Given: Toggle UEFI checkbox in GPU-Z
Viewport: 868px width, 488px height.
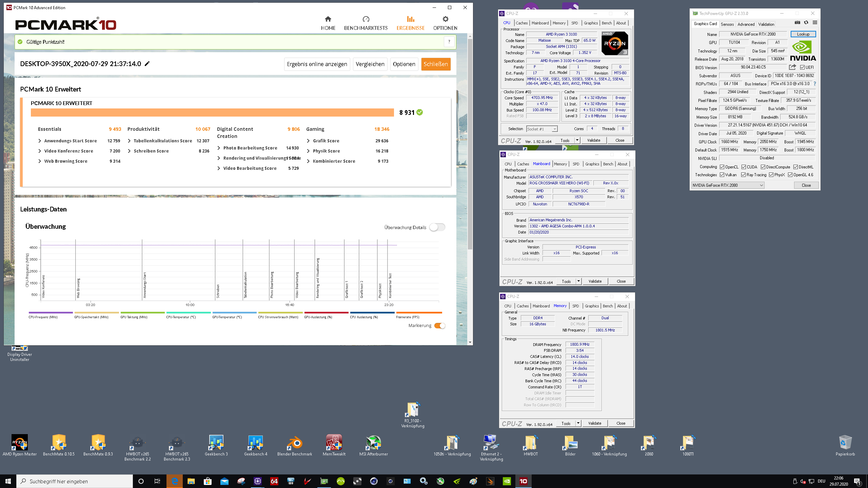Looking at the screenshot, I should tap(802, 67).
